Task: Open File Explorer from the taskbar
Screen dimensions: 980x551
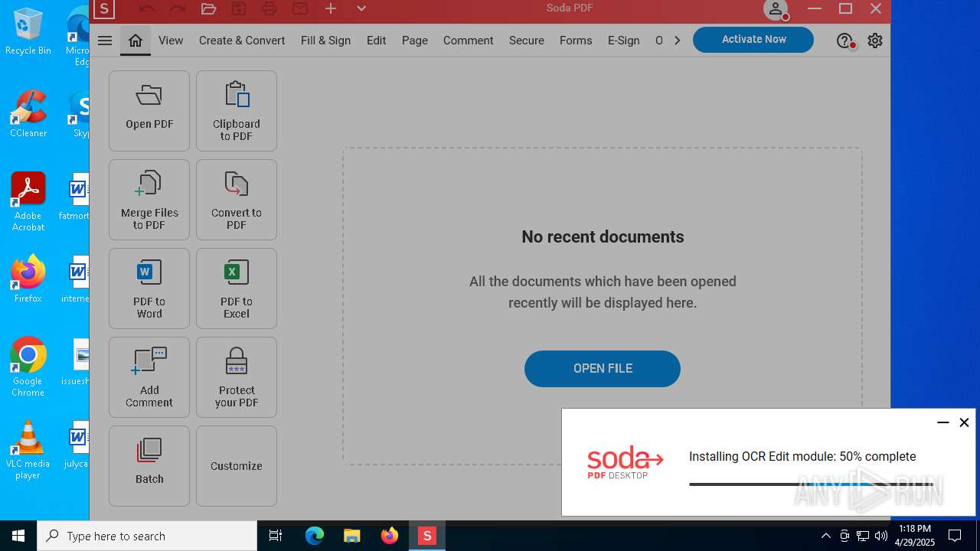Action: click(x=351, y=536)
